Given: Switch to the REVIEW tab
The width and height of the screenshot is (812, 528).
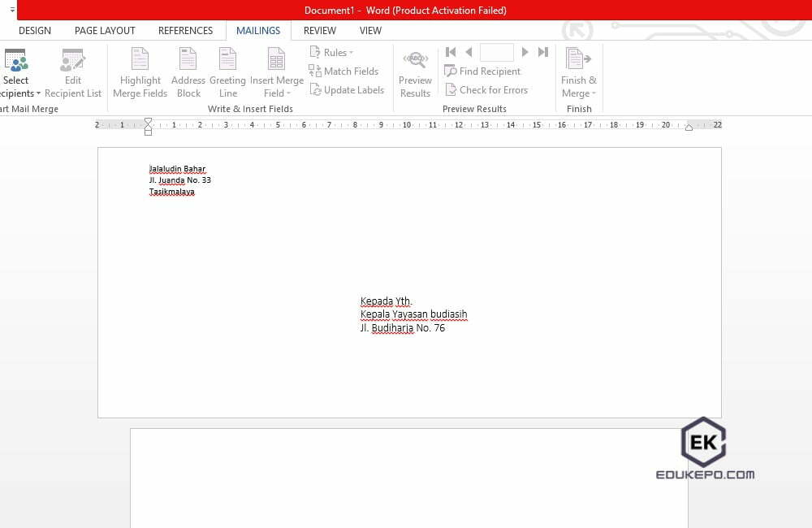Looking at the screenshot, I should (319, 30).
